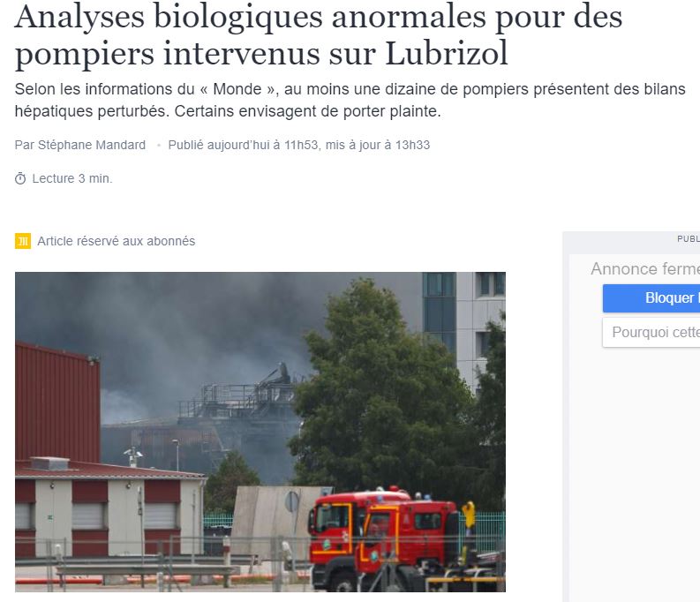The image size is (700, 602).
Task: Open the Lubrizol fire article photo
Action: coord(260,432)
